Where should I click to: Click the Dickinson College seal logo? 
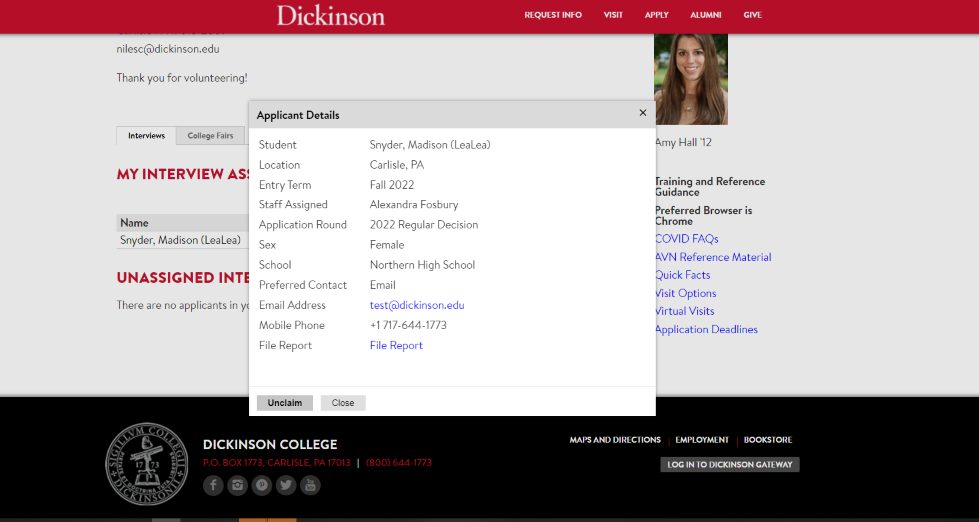pyautogui.click(x=147, y=464)
